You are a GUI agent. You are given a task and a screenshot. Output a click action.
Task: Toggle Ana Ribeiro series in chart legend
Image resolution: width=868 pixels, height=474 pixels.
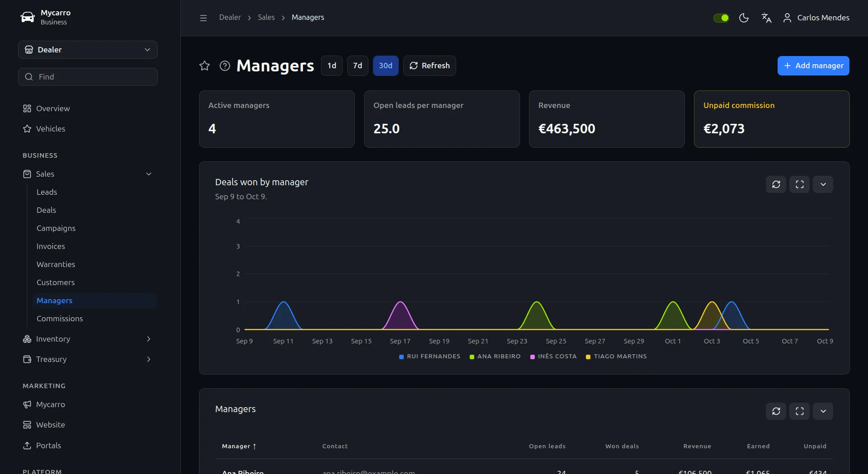(x=495, y=357)
